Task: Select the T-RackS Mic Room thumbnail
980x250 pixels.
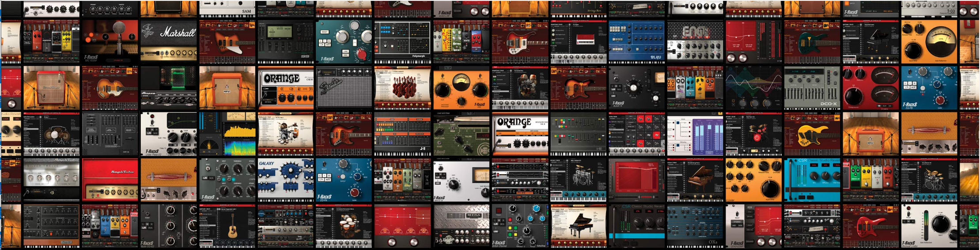Action: click(x=110, y=41)
